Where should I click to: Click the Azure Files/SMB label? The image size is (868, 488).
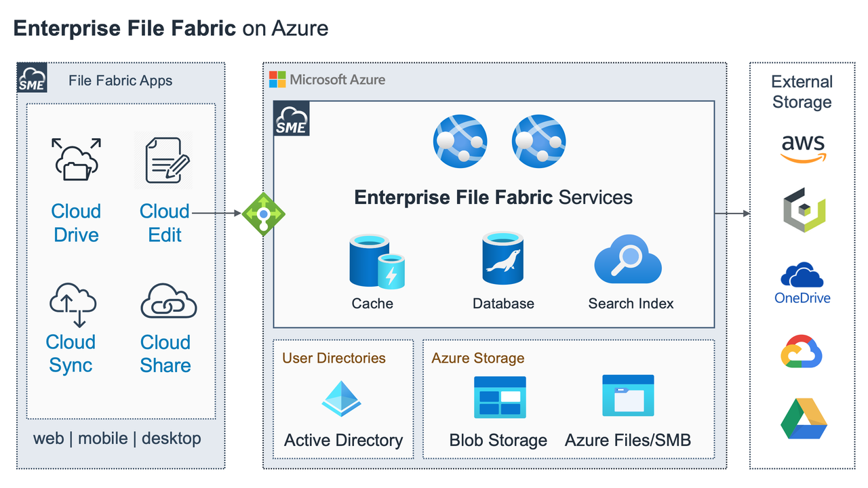point(628,441)
